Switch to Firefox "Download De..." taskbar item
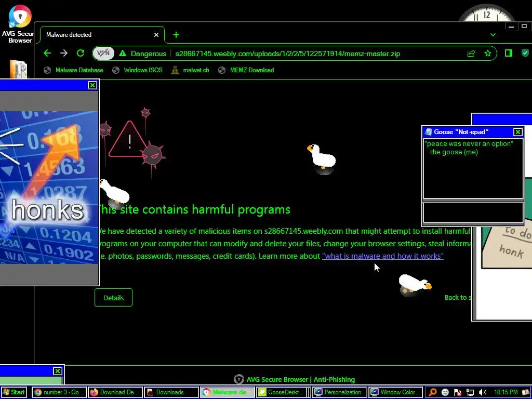The height and width of the screenshot is (399, 532). (x=115, y=392)
